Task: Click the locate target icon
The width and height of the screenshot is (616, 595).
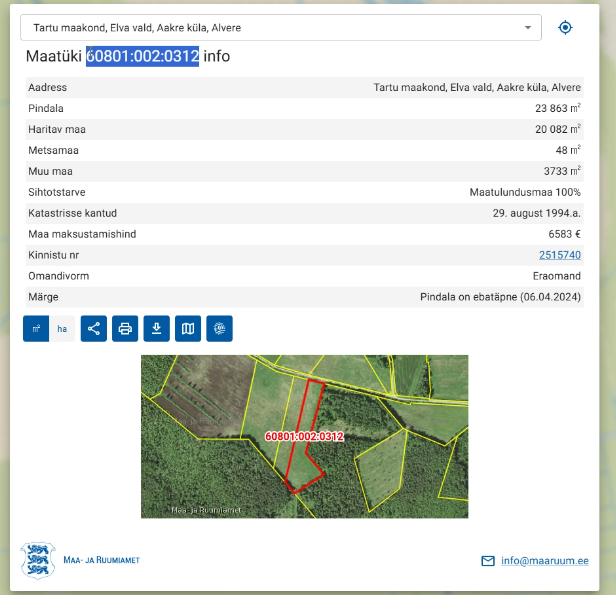Action: pyautogui.click(x=565, y=28)
